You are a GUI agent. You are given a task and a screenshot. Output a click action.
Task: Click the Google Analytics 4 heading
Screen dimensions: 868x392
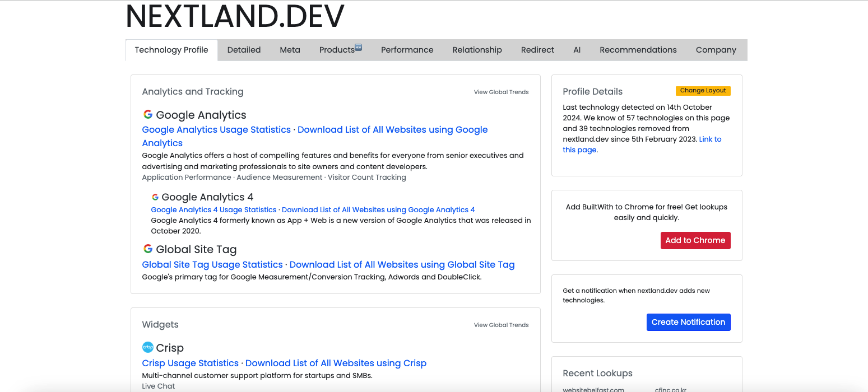pos(207,197)
